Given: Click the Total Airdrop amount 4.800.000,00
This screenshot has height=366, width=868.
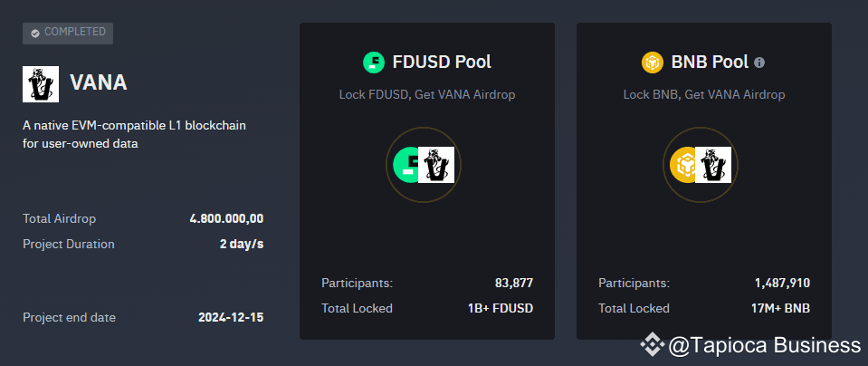Looking at the screenshot, I should tap(226, 218).
